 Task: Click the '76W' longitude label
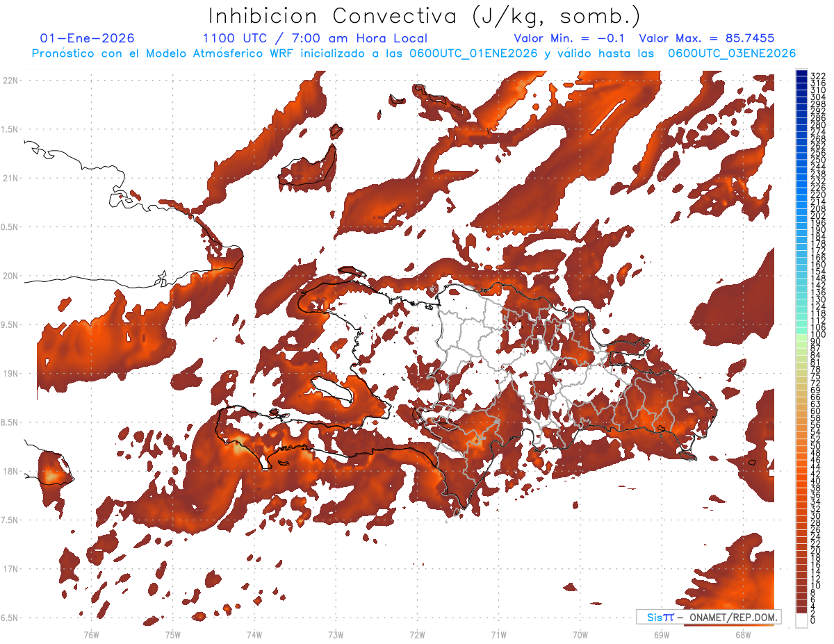click(91, 635)
